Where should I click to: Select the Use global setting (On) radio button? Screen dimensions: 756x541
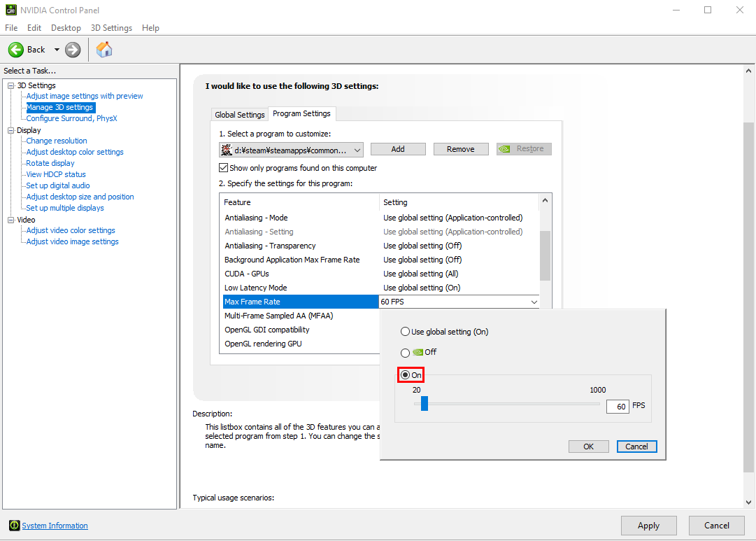tap(405, 332)
